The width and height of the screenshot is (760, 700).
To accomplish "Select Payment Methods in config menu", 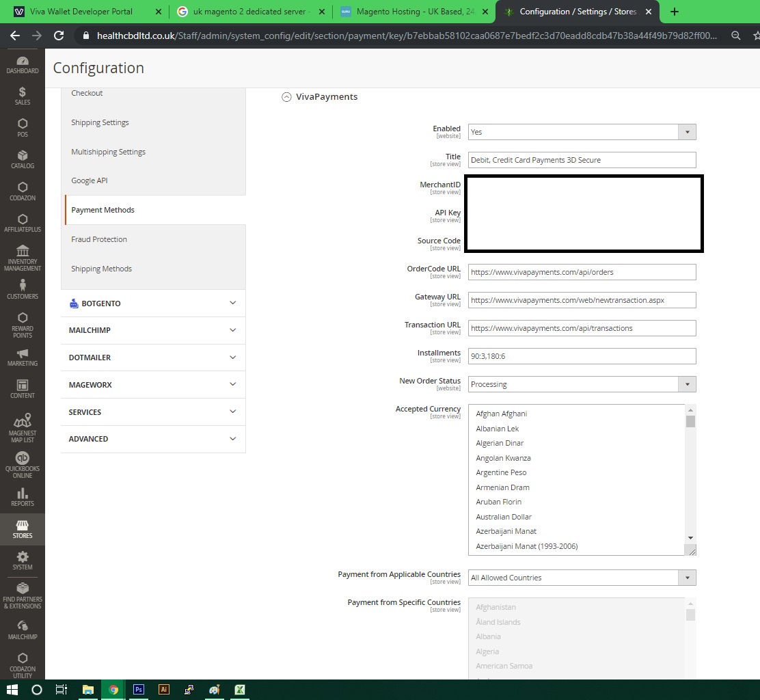I will (103, 210).
